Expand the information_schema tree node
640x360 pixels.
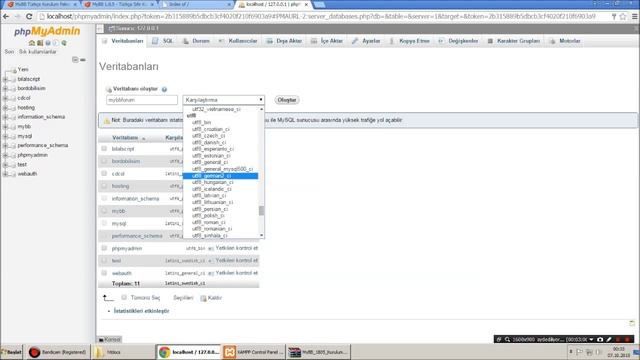[x=5, y=117]
